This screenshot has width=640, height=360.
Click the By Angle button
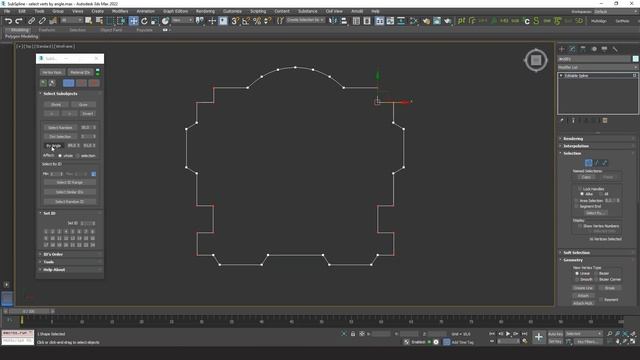[x=53, y=146]
